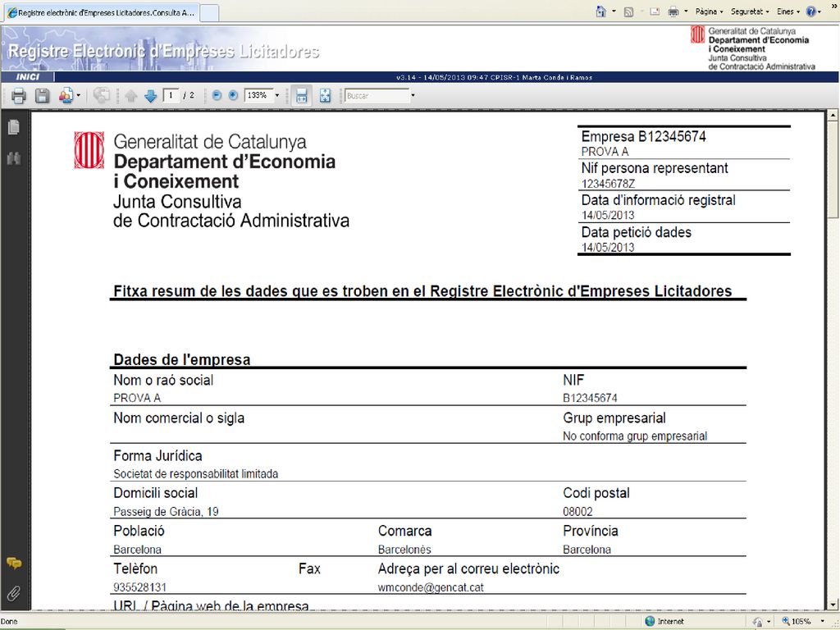
Task: Click the phone number 935528131
Action: coord(139,587)
